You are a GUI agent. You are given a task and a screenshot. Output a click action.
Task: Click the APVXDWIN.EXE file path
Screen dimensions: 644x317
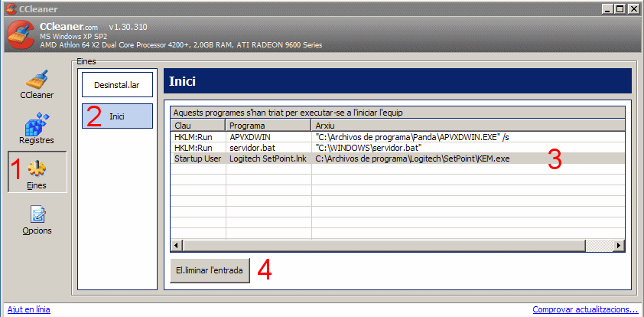pyautogui.click(x=412, y=137)
